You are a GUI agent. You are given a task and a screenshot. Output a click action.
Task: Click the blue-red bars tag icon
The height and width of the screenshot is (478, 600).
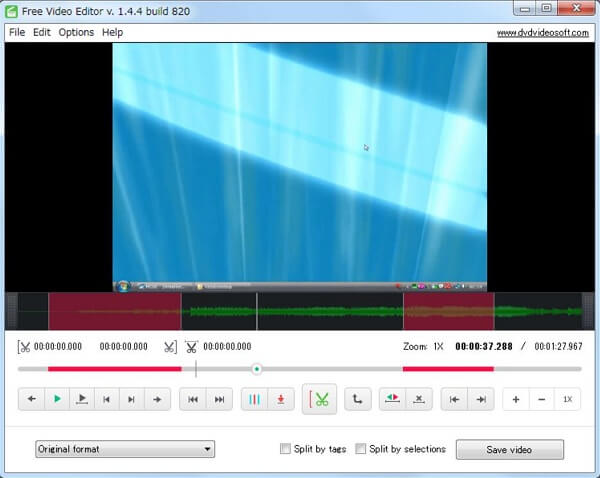(254, 399)
